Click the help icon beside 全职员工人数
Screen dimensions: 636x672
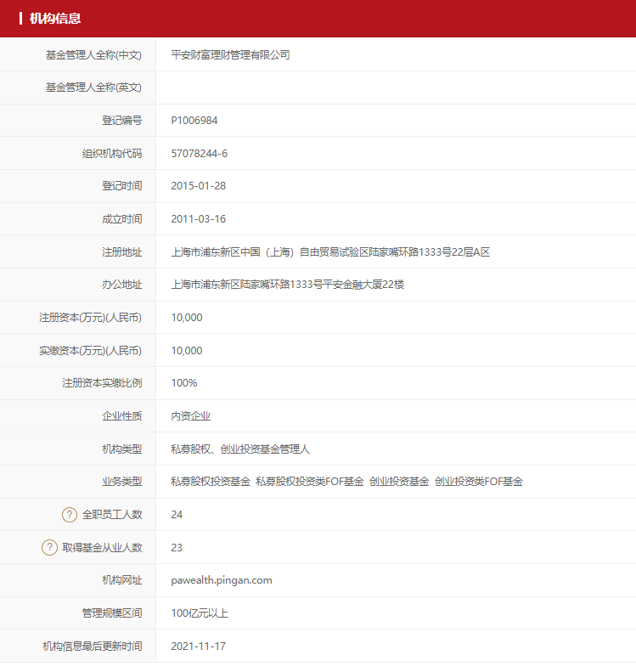(70, 514)
